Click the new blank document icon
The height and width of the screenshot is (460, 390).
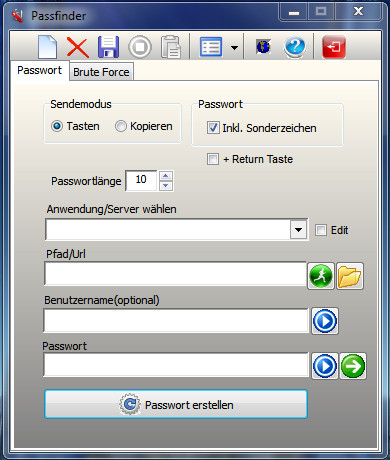[x=48, y=46]
